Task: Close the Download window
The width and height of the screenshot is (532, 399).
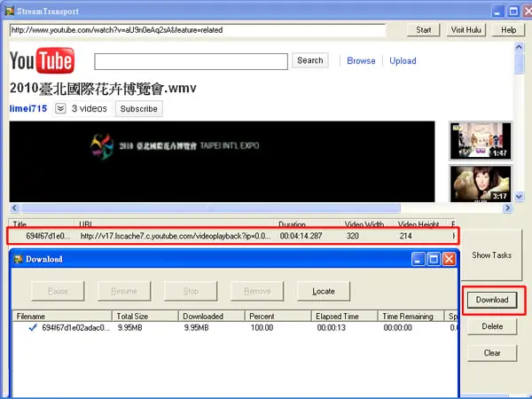Action: pos(450,259)
